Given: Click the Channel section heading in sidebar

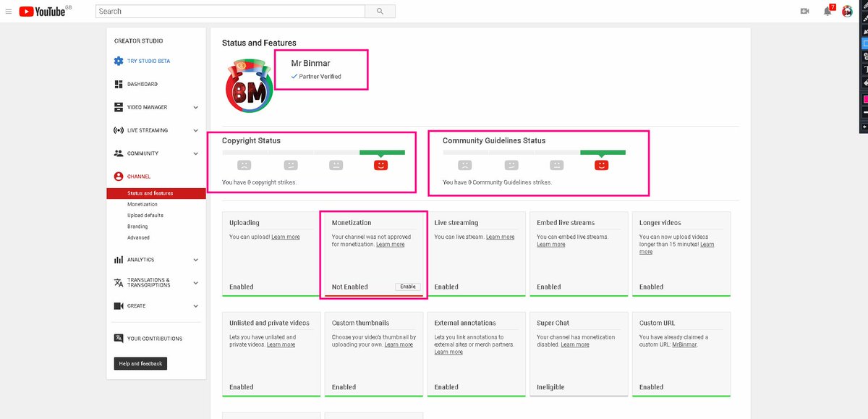Looking at the screenshot, I should [x=139, y=177].
